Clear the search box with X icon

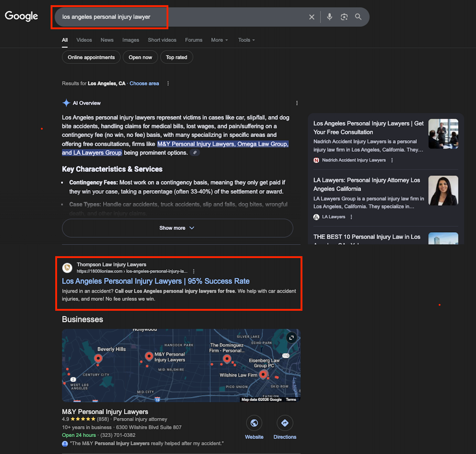[311, 17]
